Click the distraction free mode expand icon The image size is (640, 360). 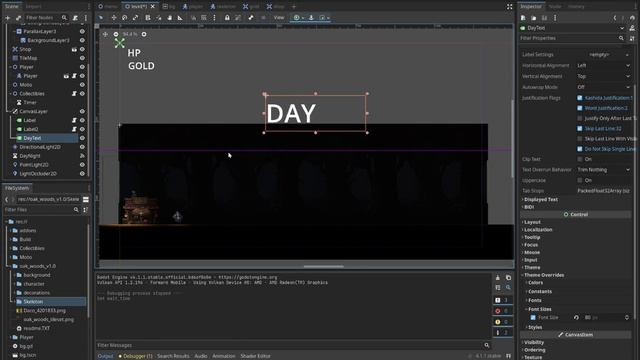click(x=509, y=7)
